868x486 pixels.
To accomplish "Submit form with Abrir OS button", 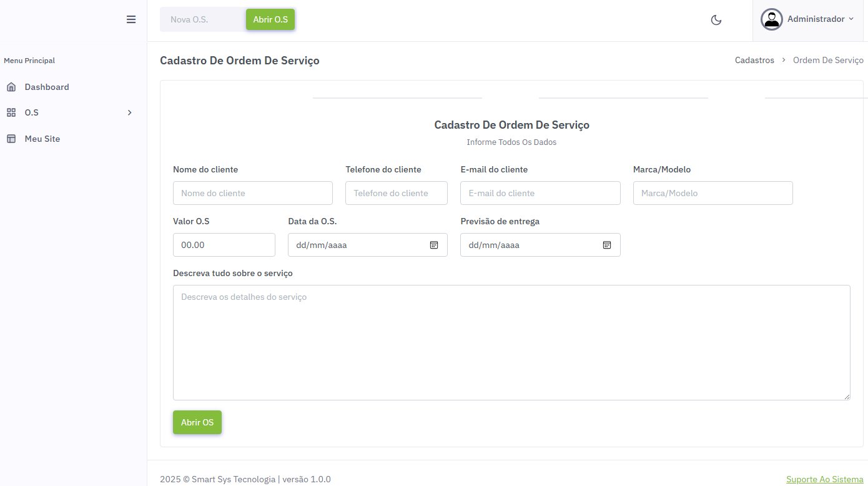I will coord(197,422).
